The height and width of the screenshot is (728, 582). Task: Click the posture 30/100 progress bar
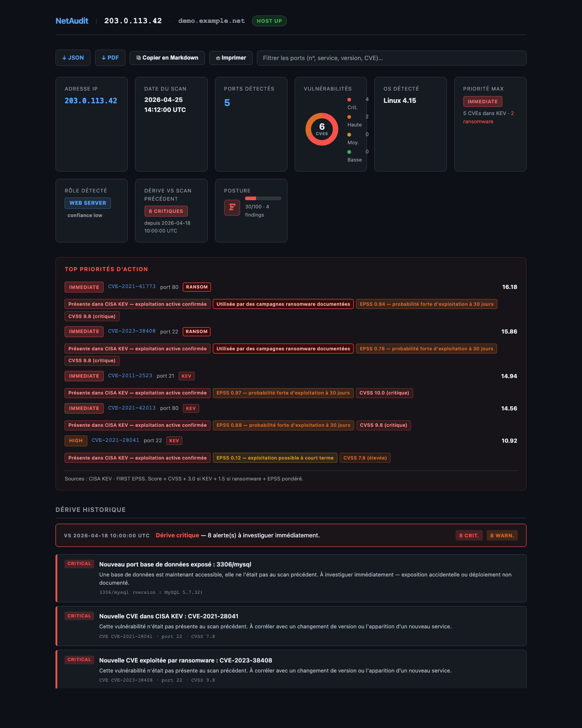(263, 198)
